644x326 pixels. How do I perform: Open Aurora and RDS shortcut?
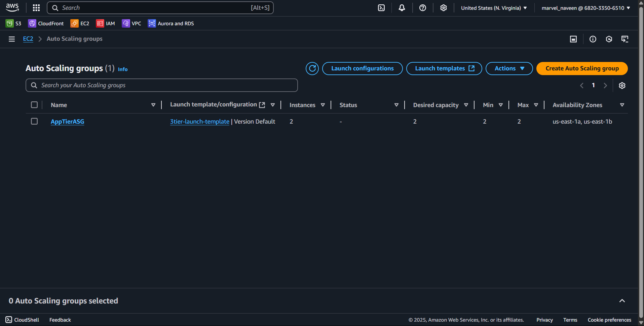pyautogui.click(x=171, y=23)
